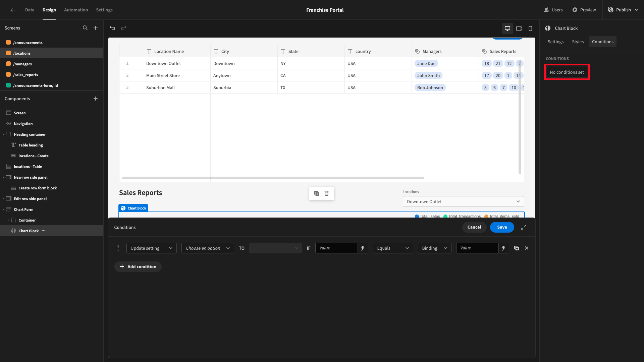Viewport: 644px width, 362px height.
Task: Open the Downtown Outlet locations dropdown
Action: (x=463, y=201)
